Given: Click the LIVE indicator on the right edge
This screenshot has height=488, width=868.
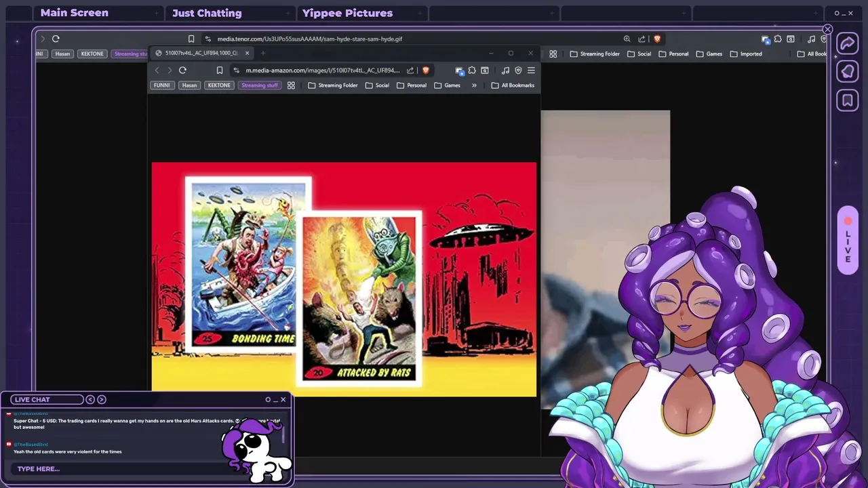Looking at the screenshot, I should pyautogui.click(x=848, y=241).
